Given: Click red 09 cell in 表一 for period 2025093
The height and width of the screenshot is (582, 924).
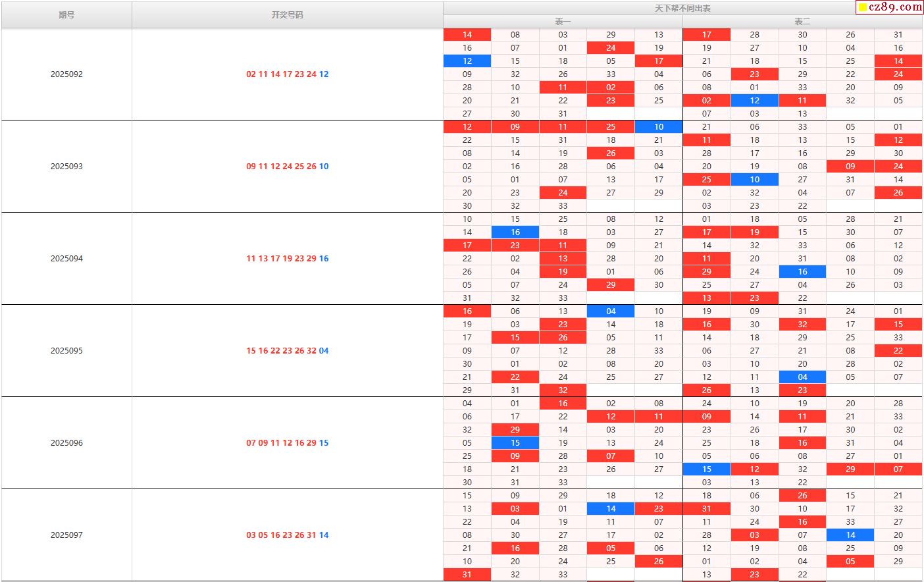Looking at the screenshot, I should (x=515, y=127).
